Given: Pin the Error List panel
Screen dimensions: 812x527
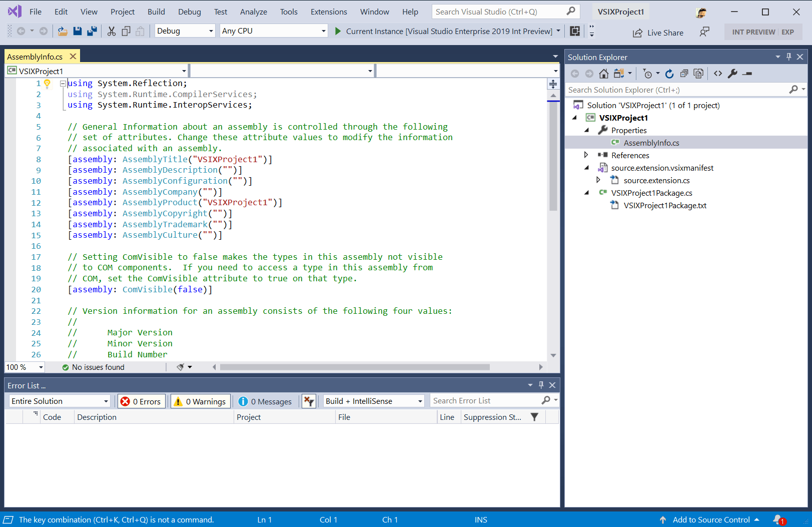Looking at the screenshot, I should coord(541,385).
